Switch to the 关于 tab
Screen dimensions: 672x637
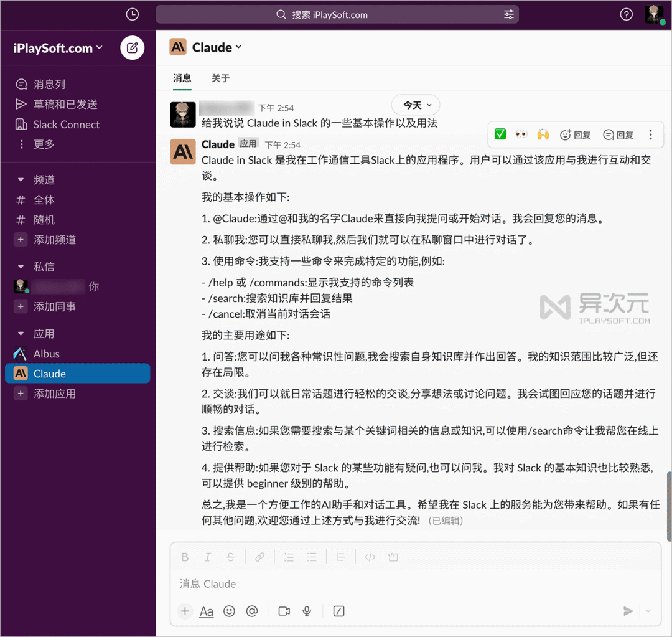tap(220, 78)
